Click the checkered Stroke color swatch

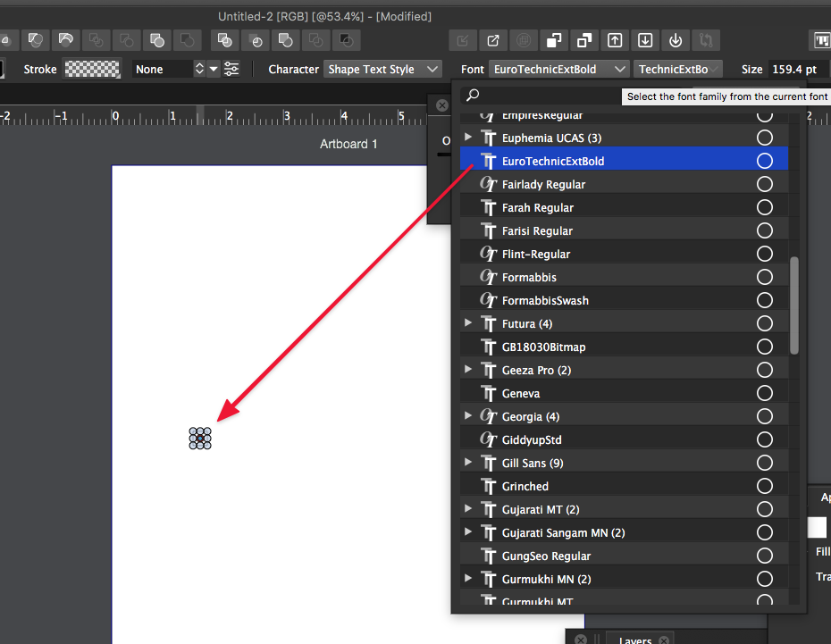coord(92,69)
